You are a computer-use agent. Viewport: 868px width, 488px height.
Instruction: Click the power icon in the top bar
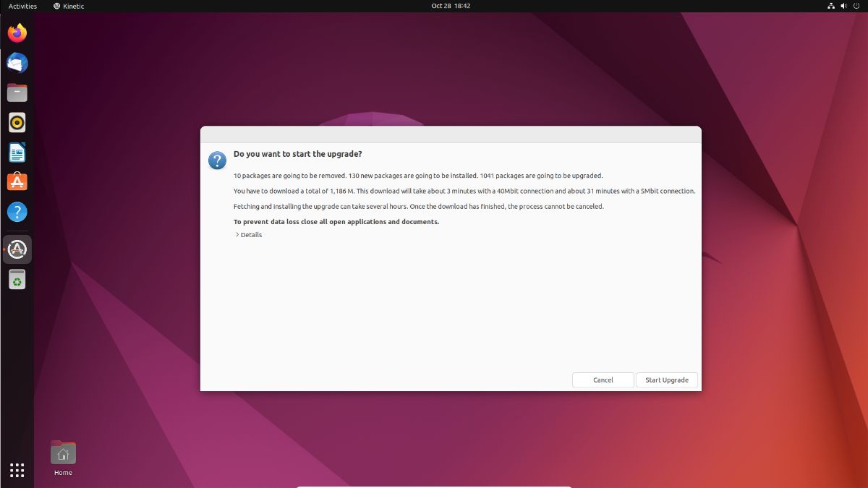tap(856, 6)
